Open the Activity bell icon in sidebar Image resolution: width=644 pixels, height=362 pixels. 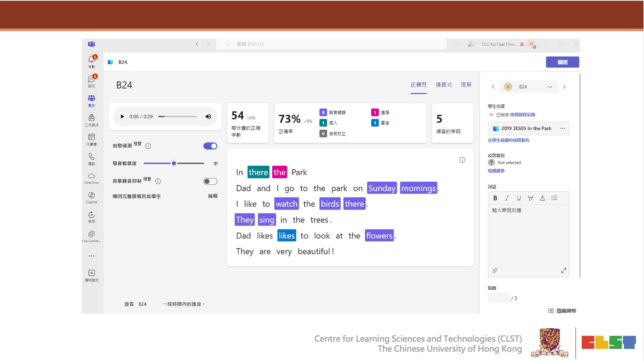click(x=91, y=60)
